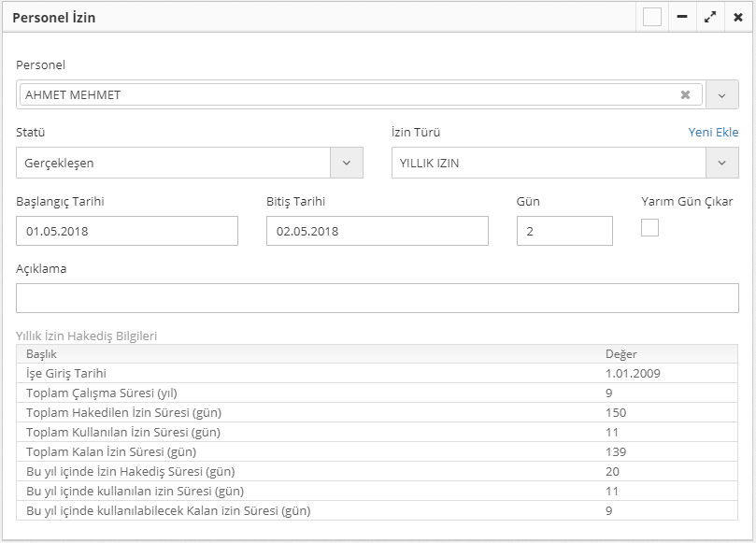Minimize the Personel İzin window

pos(682,17)
